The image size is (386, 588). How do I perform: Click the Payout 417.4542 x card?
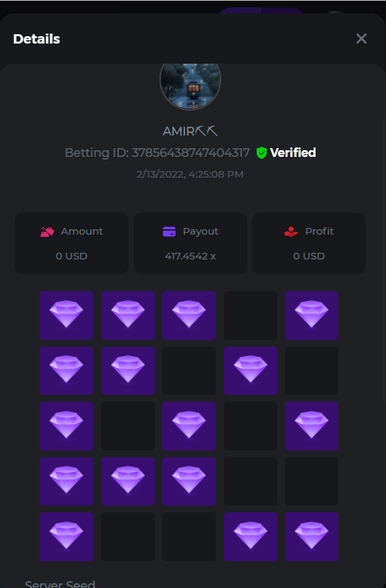190,243
